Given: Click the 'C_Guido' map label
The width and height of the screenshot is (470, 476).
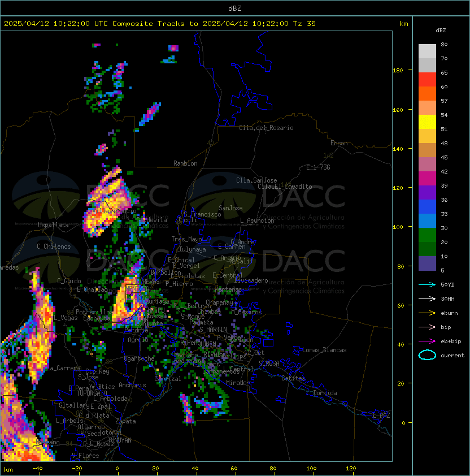Looking at the screenshot, I should (69, 281).
